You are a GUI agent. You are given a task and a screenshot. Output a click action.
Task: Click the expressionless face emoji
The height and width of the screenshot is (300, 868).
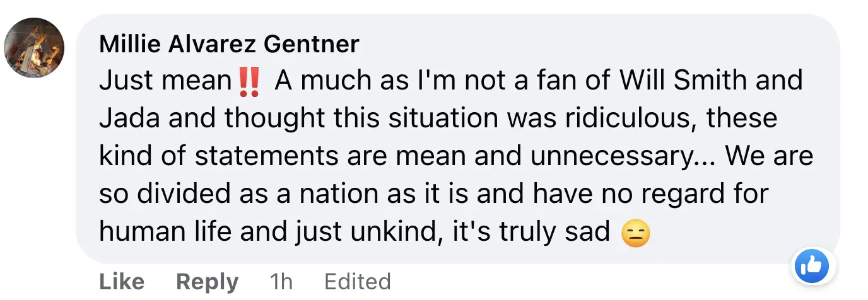(635, 234)
